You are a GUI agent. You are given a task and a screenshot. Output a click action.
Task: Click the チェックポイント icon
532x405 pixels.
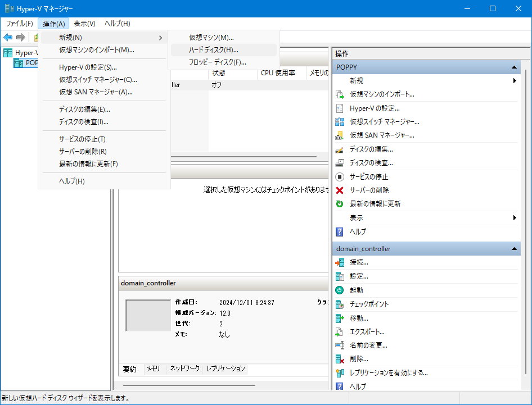pyautogui.click(x=340, y=304)
